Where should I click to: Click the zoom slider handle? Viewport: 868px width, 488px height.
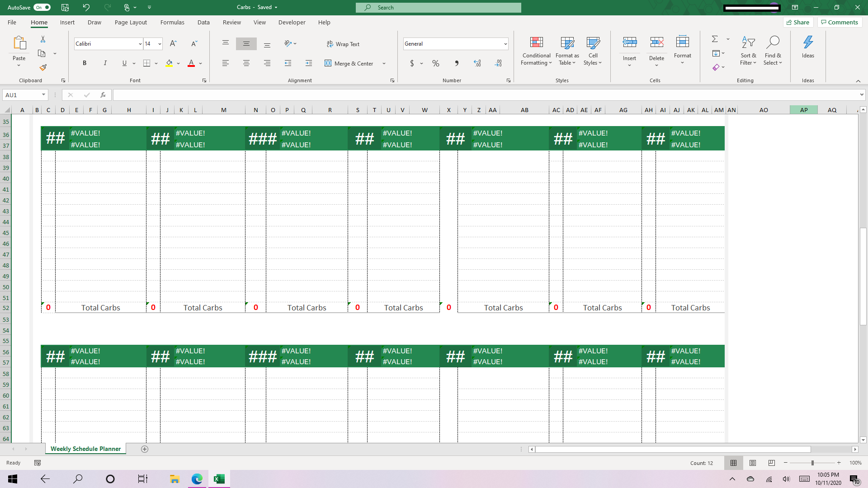(x=812, y=463)
